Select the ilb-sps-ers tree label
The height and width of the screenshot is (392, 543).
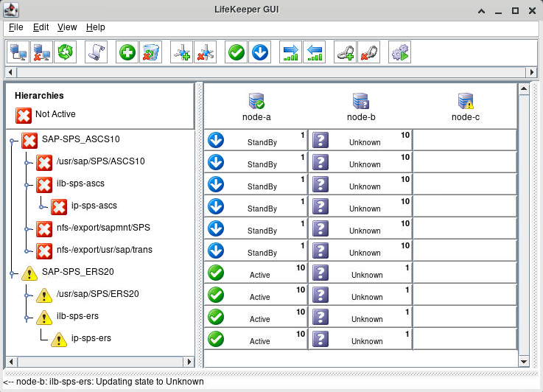pos(77,316)
